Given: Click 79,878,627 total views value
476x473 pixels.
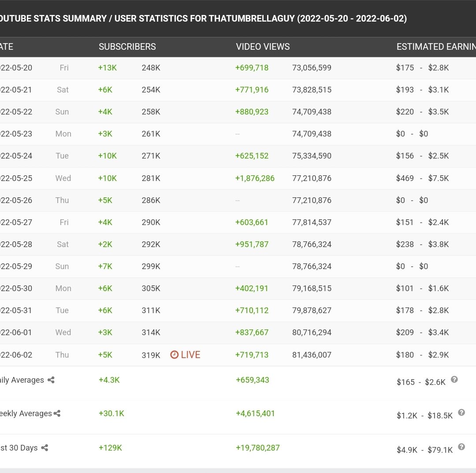Looking at the screenshot, I should tap(312, 310).
